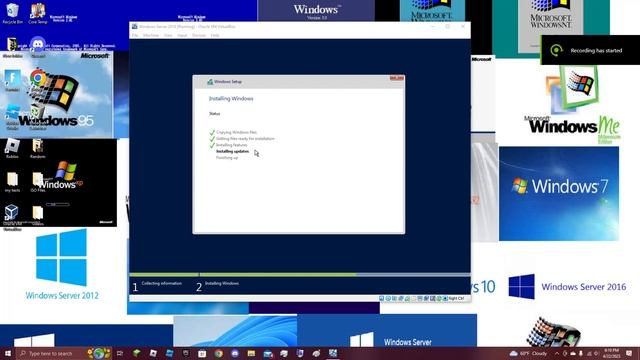This screenshot has height=360, width=640.
Task: Click the Installing updates status line
Action: pyautogui.click(x=232, y=151)
